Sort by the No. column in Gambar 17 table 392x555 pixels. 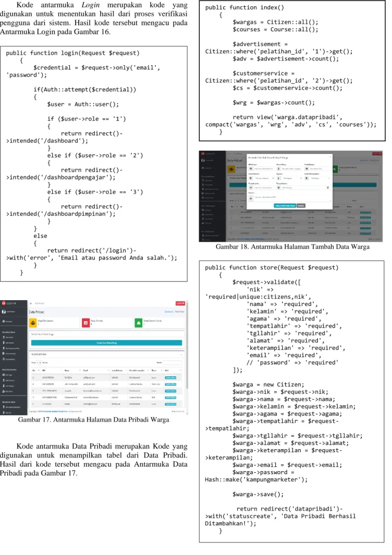point(35,371)
